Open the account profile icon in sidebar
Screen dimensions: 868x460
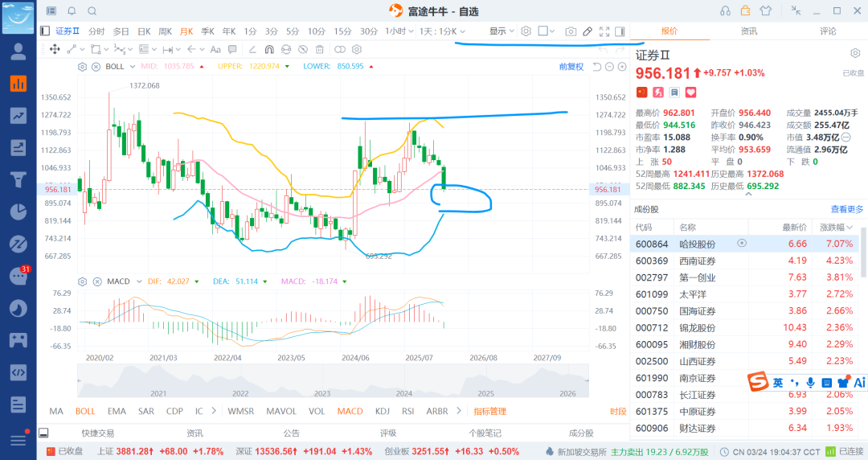(18, 51)
